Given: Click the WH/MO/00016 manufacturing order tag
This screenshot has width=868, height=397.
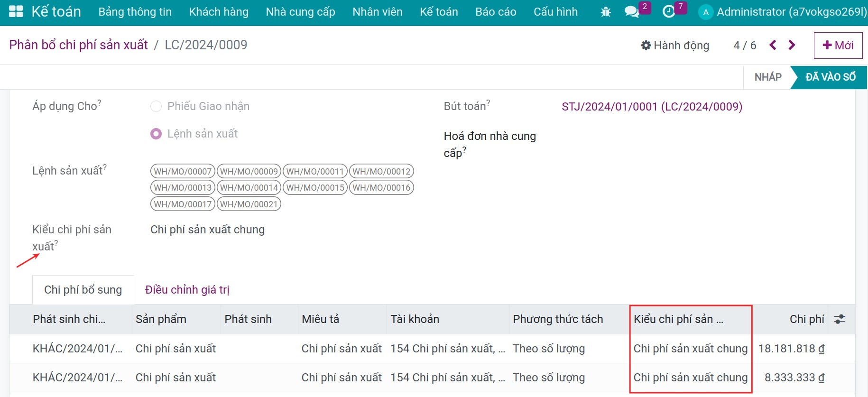Looking at the screenshot, I should coord(381,187).
